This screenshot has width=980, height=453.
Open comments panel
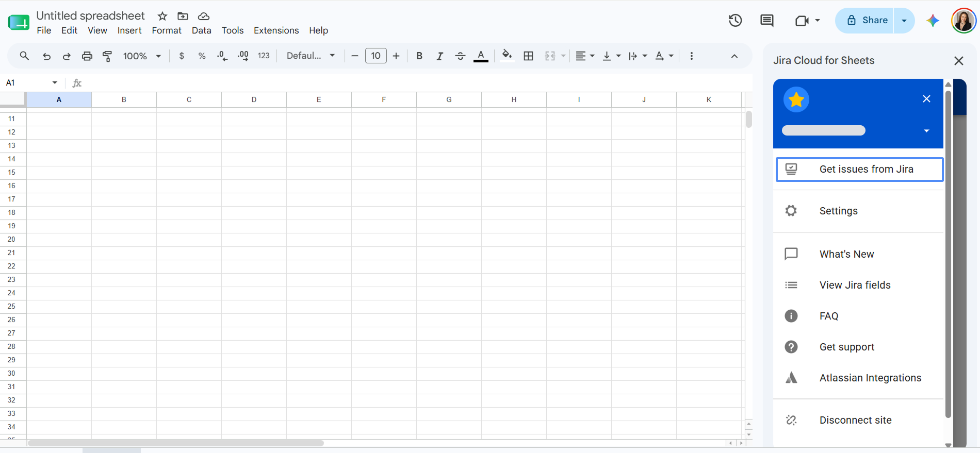(767, 21)
